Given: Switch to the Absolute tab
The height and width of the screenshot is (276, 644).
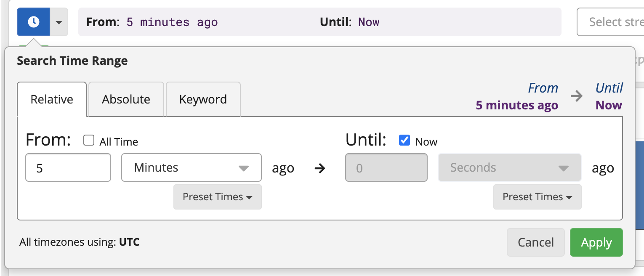Looking at the screenshot, I should click(x=126, y=99).
